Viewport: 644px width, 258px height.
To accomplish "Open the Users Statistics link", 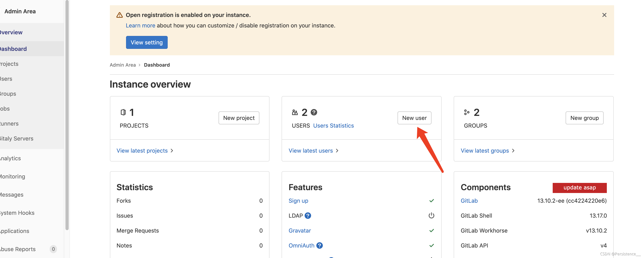I will (x=333, y=126).
